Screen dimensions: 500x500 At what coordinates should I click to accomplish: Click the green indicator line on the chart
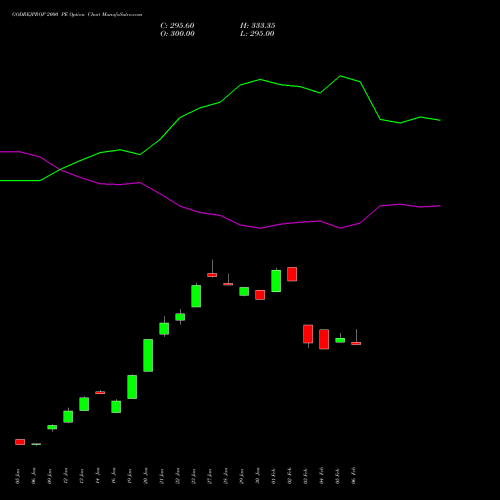(220, 102)
